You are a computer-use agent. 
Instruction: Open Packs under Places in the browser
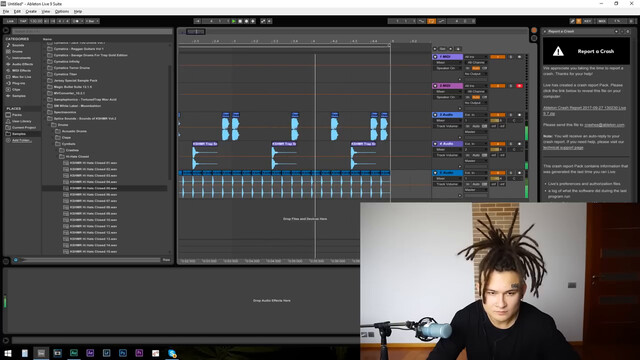(x=17, y=115)
